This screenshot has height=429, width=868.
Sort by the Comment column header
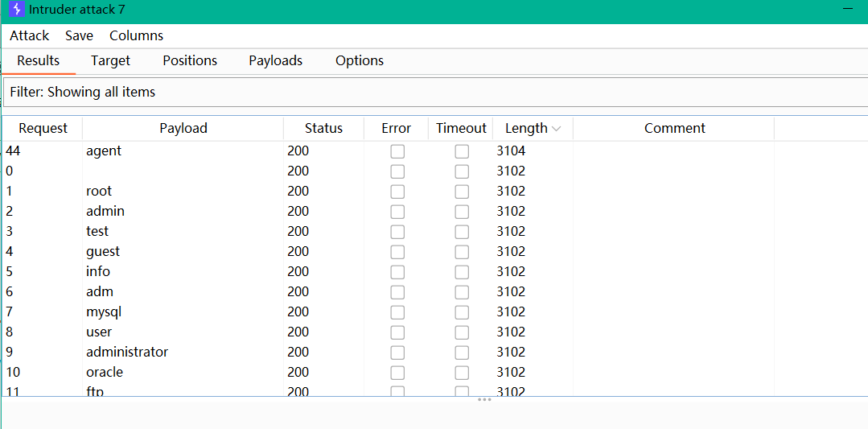click(x=674, y=129)
